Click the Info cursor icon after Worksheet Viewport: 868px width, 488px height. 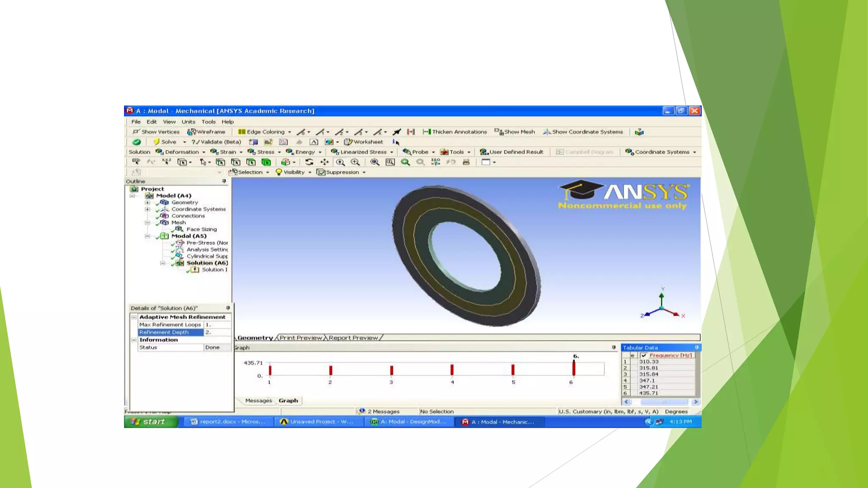[396, 142]
